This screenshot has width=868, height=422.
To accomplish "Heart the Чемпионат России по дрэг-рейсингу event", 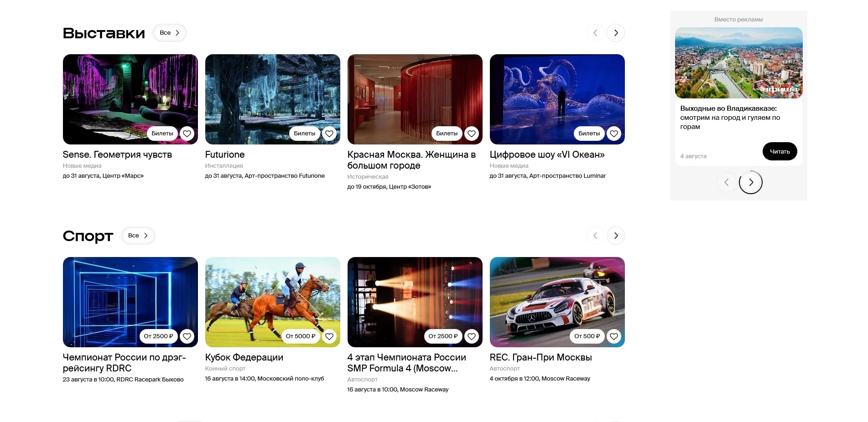I will point(187,336).
